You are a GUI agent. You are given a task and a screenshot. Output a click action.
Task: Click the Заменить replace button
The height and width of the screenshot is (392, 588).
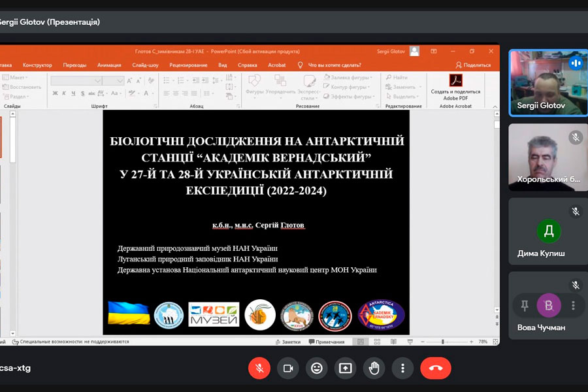[404, 87]
